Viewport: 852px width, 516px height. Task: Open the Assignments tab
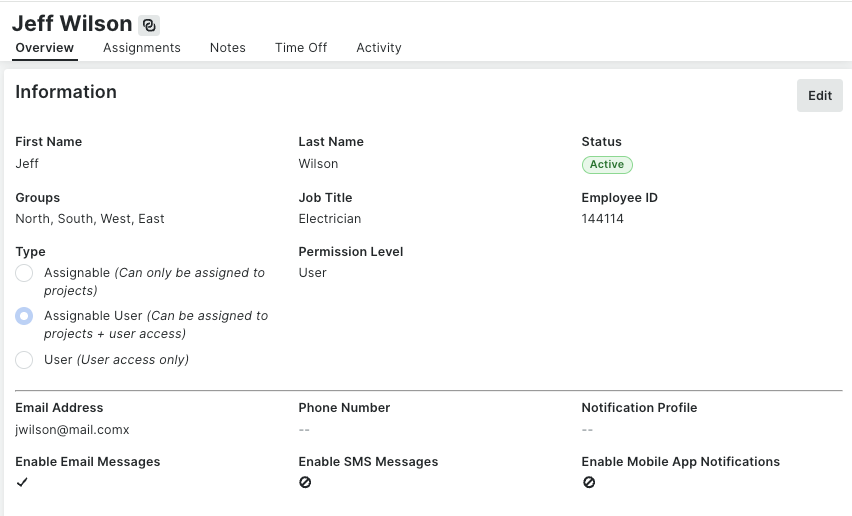point(142,48)
